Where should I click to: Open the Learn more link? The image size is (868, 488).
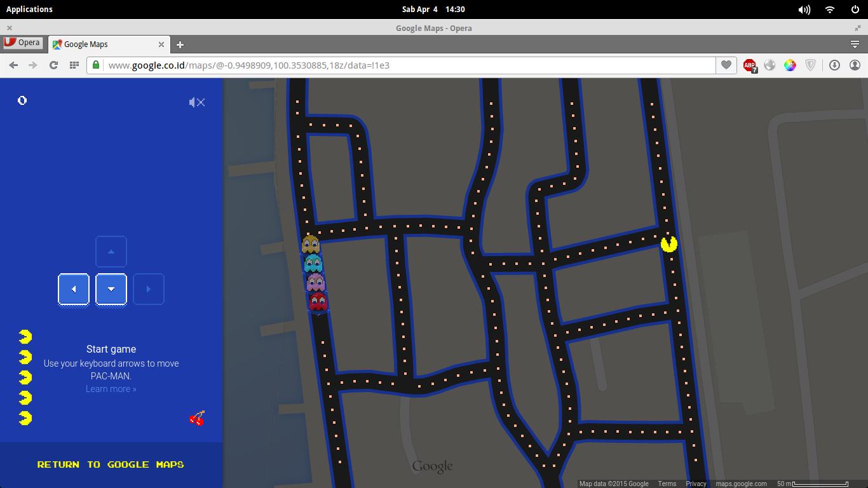click(111, 389)
